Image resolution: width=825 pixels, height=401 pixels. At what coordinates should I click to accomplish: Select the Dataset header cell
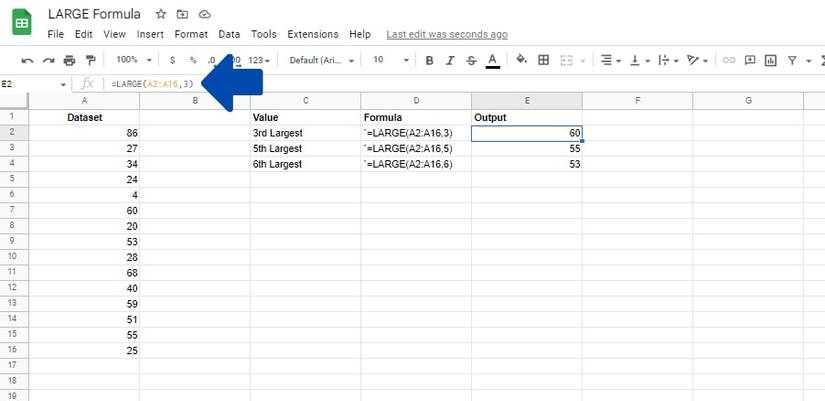pyautogui.click(x=84, y=117)
